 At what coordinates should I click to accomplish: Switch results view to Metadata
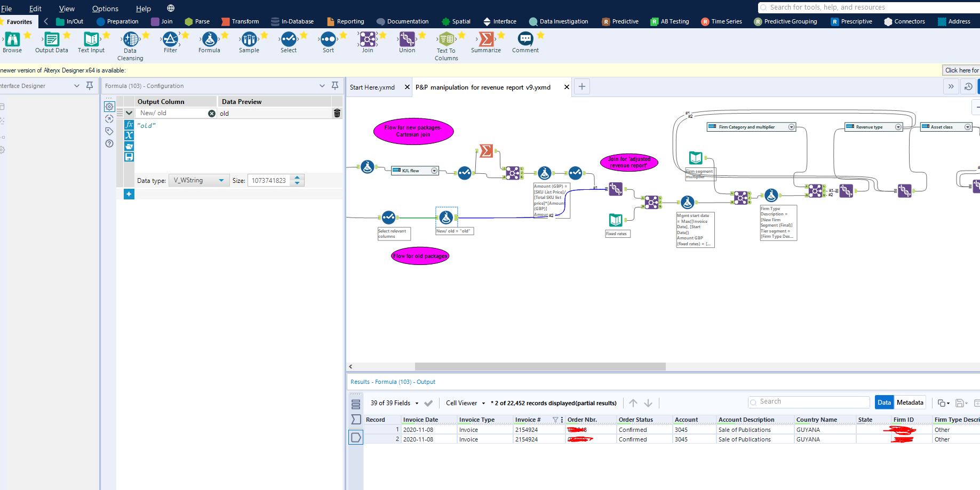909,402
